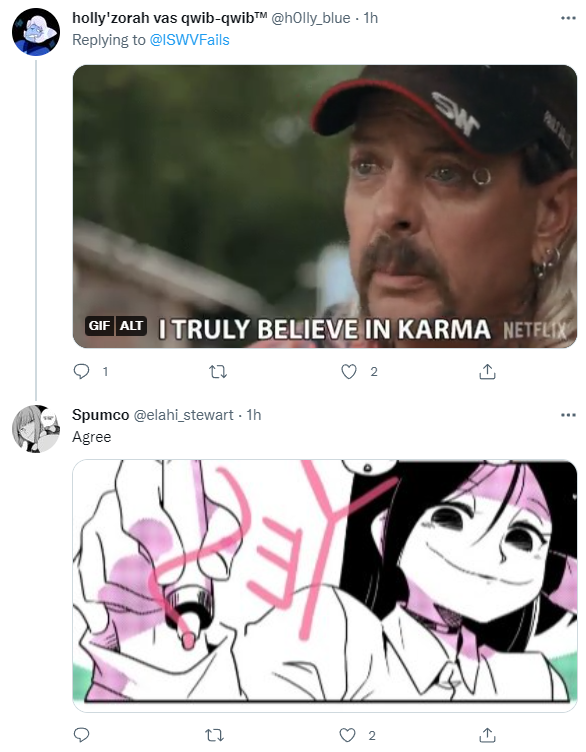Open more options on Spumco's tweet
This screenshot has height=752, width=586.
568,415
